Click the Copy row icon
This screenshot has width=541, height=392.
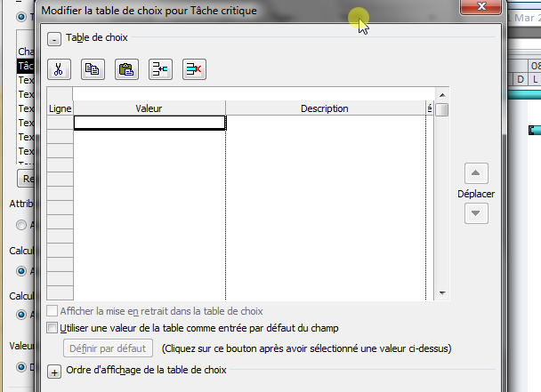[92, 69]
